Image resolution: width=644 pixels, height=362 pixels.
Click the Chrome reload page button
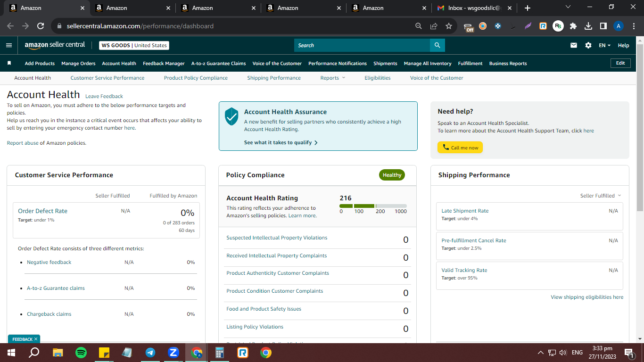pyautogui.click(x=41, y=26)
